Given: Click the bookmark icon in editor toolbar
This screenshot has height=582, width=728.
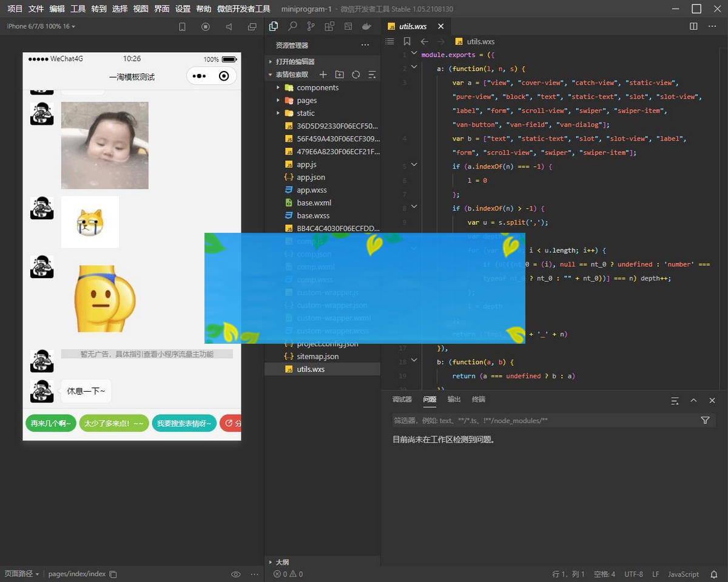Looking at the screenshot, I should pyautogui.click(x=407, y=42).
